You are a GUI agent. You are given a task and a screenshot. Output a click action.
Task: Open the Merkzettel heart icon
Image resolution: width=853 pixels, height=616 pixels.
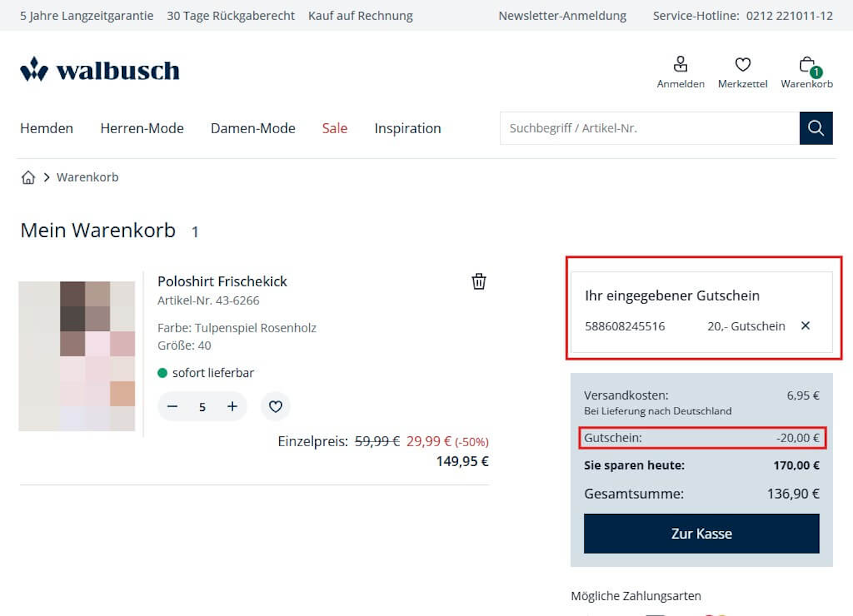tap(742, 72)
